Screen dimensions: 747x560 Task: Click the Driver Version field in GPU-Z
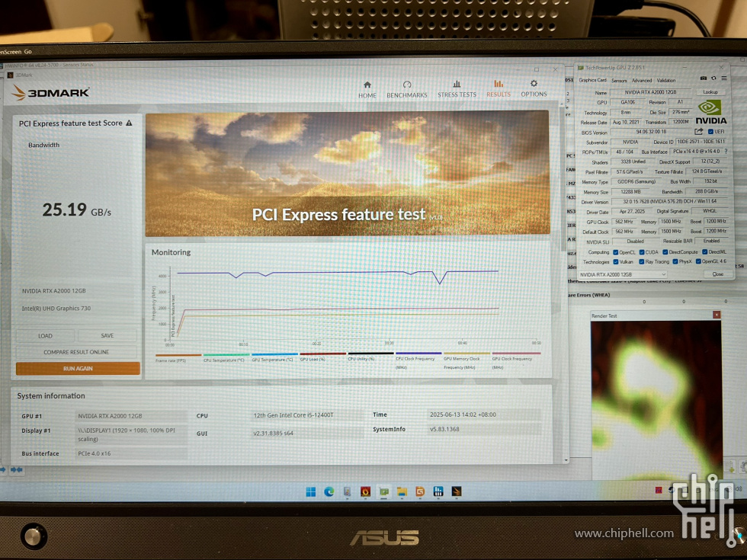(669, 201)
